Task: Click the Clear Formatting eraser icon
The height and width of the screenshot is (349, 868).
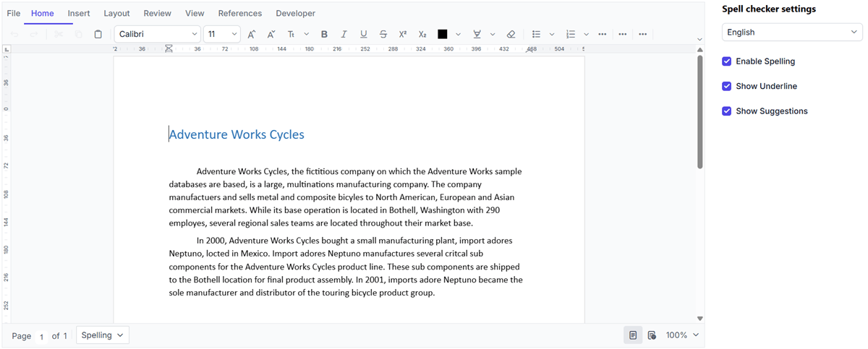Action: (x=511, y=34)
